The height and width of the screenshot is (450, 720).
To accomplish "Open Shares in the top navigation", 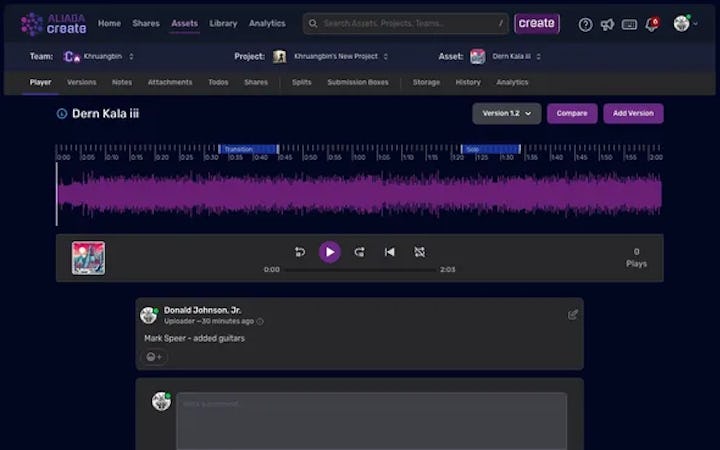I will pyautogui.click(x=146, y=23).
